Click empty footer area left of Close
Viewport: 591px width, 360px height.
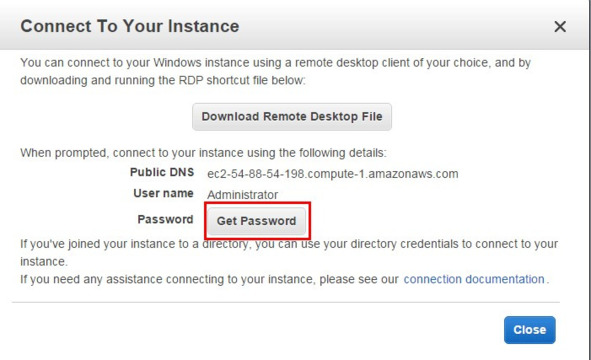click(x=256, y=330)
